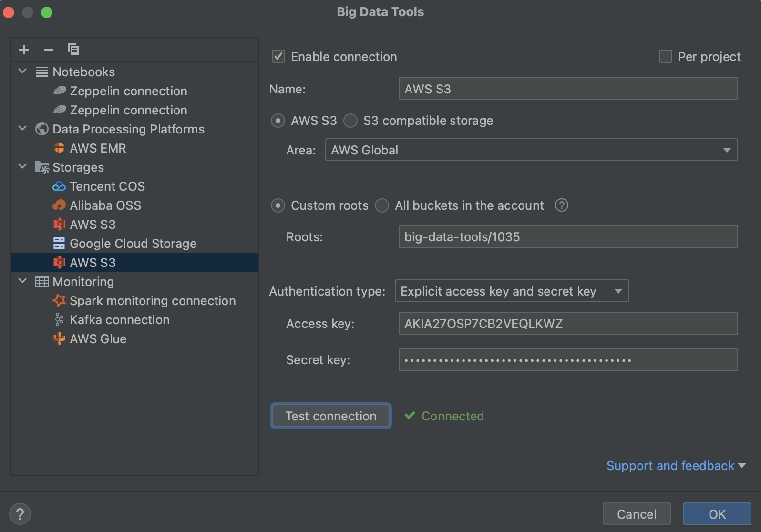This screenshot has width=761, height=532.
Task: Click the Tencent COS cloud icon
Action: tap(59, 186)
